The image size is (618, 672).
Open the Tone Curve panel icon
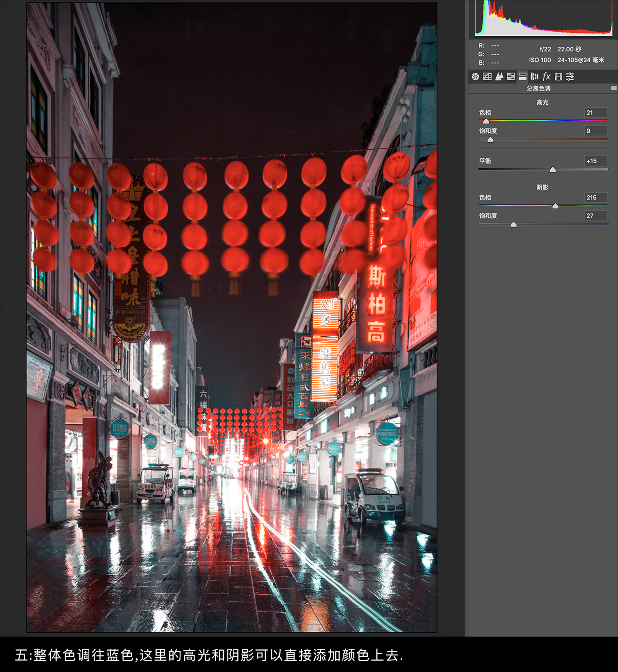pos(487,76)
